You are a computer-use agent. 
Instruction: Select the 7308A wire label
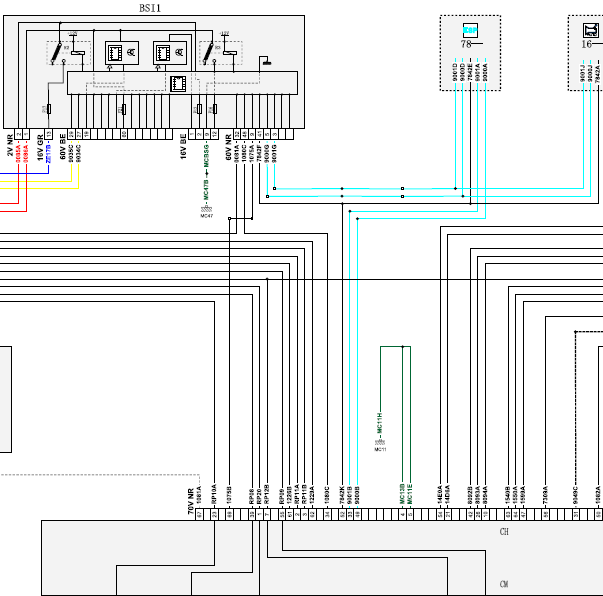[546, 495]
